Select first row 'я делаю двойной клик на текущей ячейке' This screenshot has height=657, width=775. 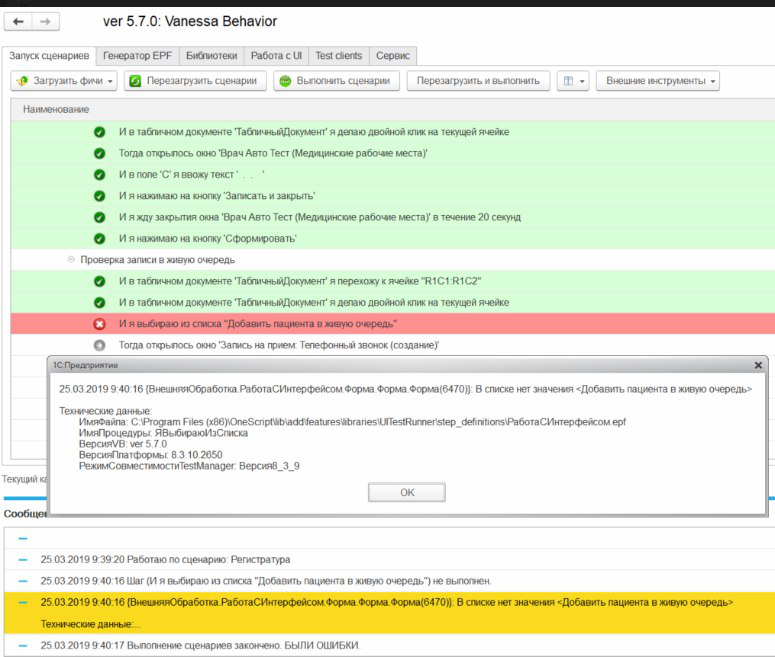393,132
